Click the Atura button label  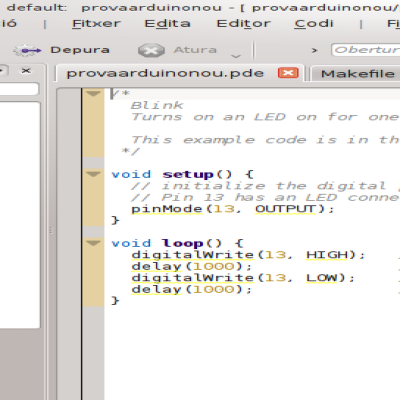195,50
